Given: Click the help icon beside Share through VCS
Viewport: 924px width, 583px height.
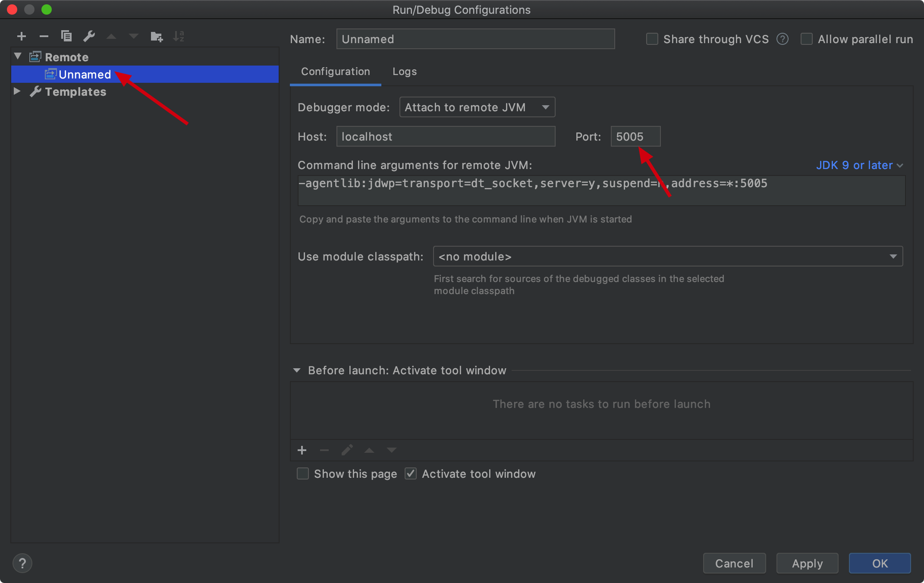Looking at the screenshot, I should (782, 39).
